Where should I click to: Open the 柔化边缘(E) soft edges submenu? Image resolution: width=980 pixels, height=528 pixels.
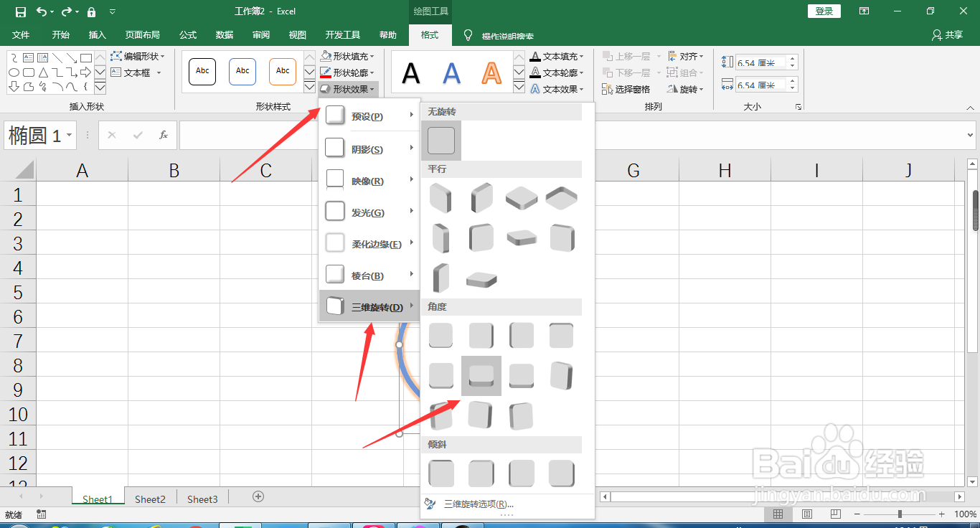point(369,243)
